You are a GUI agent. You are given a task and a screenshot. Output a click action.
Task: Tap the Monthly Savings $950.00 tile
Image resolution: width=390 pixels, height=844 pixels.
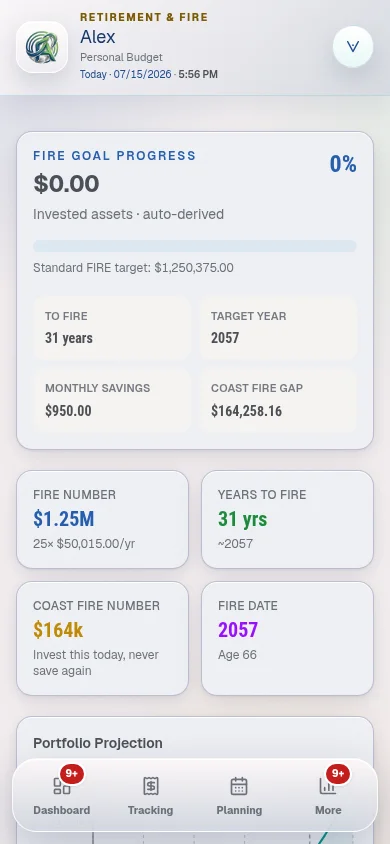(112, 400)
